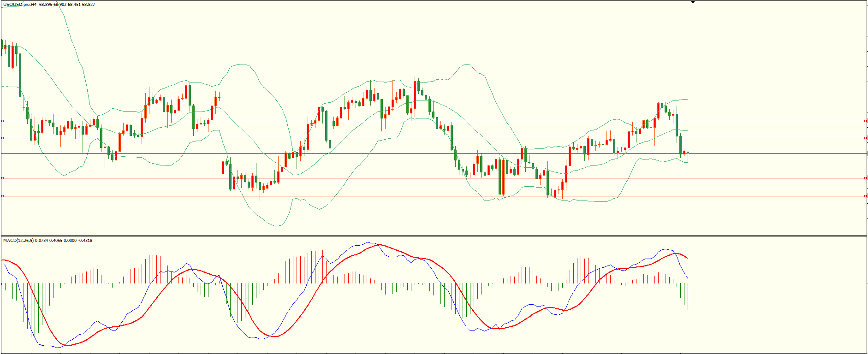The image size is (868, 354).
Task: Click right end of red MACD signal line
Action: coord(688,258)
